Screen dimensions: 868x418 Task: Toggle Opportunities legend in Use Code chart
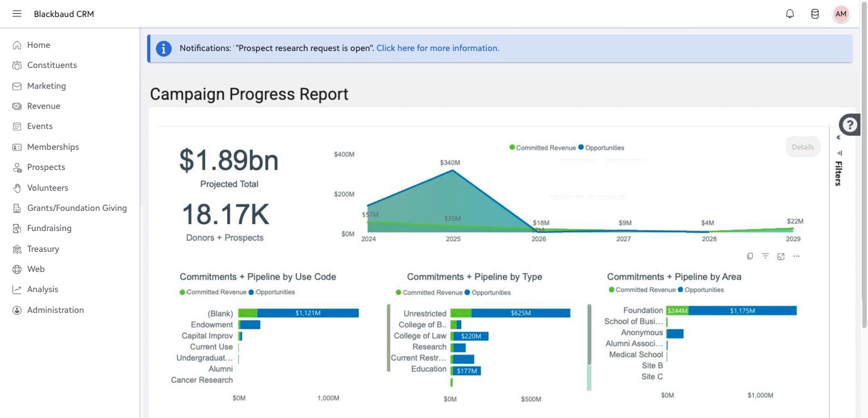pyautogui.click(x=272, y=292)
